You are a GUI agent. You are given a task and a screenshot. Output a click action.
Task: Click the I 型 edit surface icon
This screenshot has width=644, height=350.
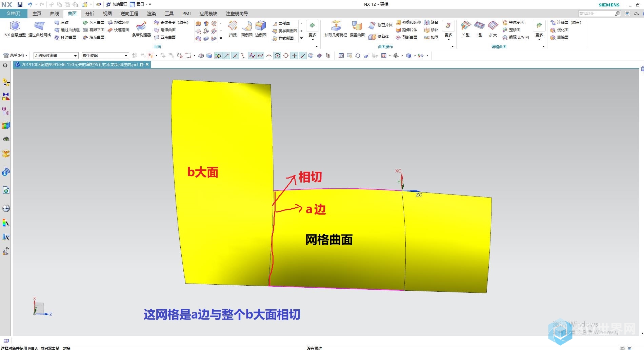pos(479,28)
